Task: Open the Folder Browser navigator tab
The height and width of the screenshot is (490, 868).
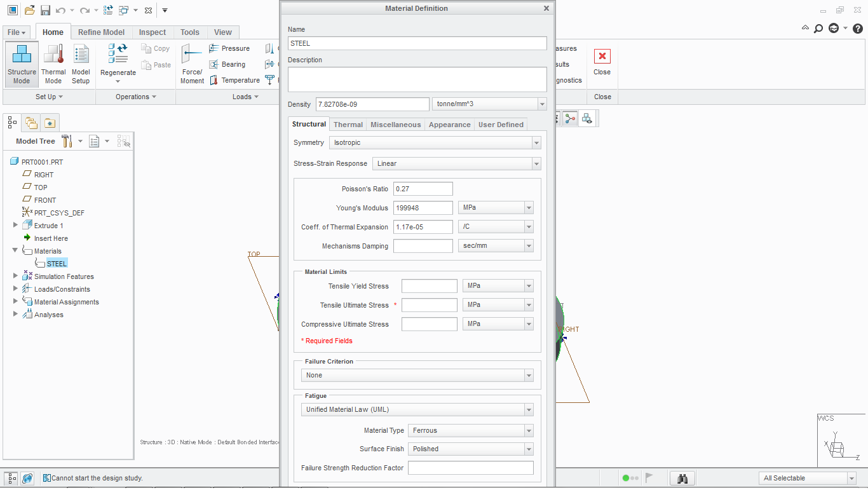Action: (31, 122)
